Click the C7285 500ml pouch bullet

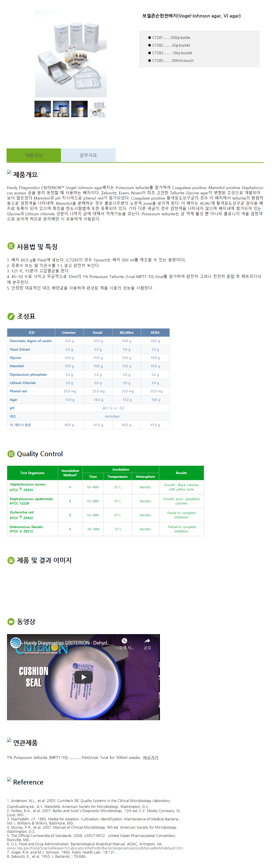[149, 61]
